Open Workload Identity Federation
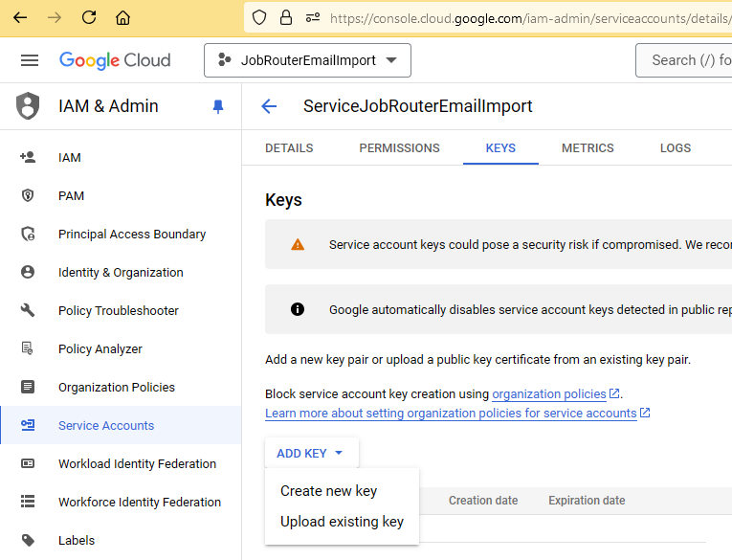 pos(137,463)
